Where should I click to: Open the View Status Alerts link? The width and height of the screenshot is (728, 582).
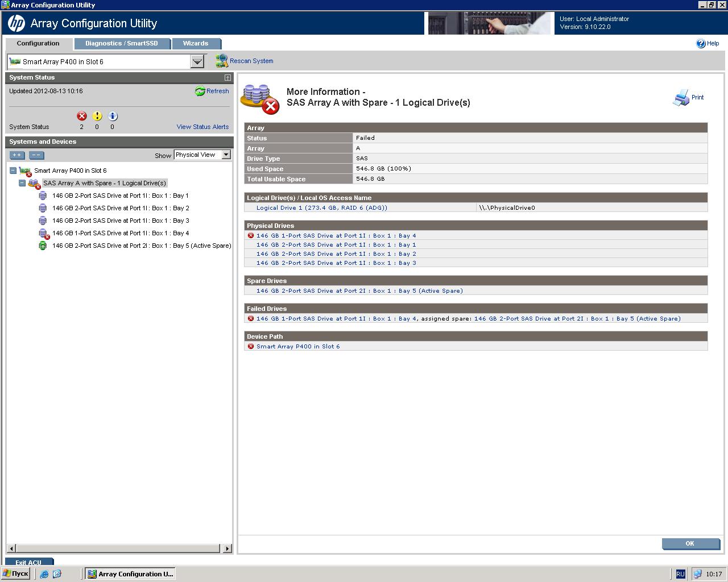point(202,127)
